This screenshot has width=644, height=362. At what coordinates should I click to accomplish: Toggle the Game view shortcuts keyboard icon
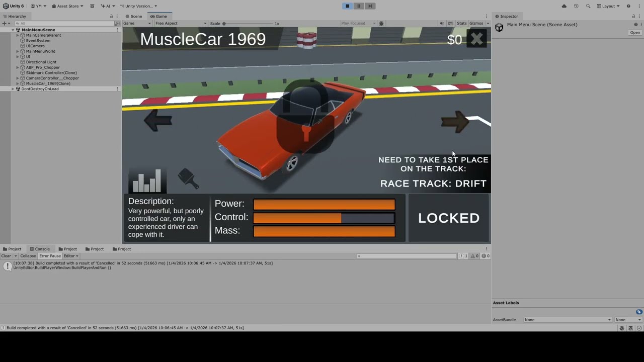click(450, 24)
